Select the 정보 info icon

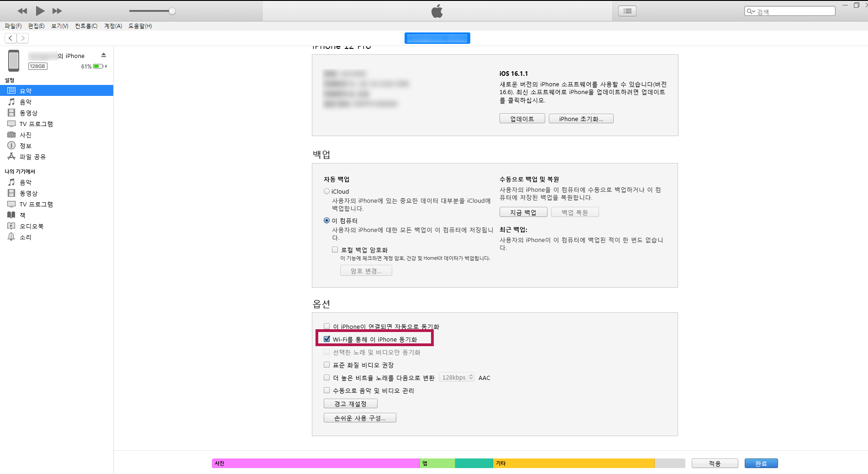[11, 145]
